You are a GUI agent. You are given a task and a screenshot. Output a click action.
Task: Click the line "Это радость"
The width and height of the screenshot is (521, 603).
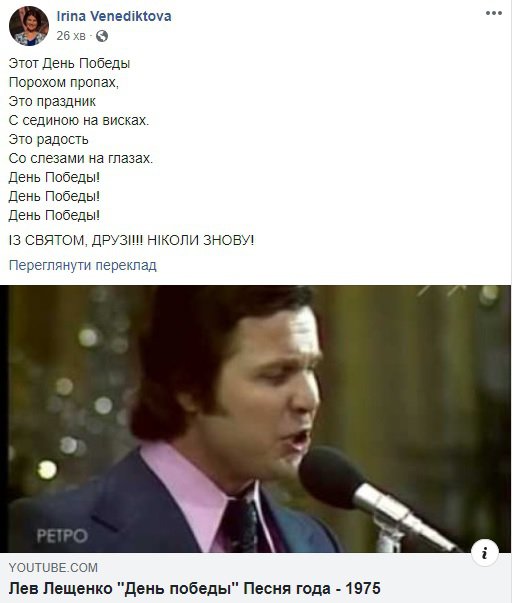(48, 139)
